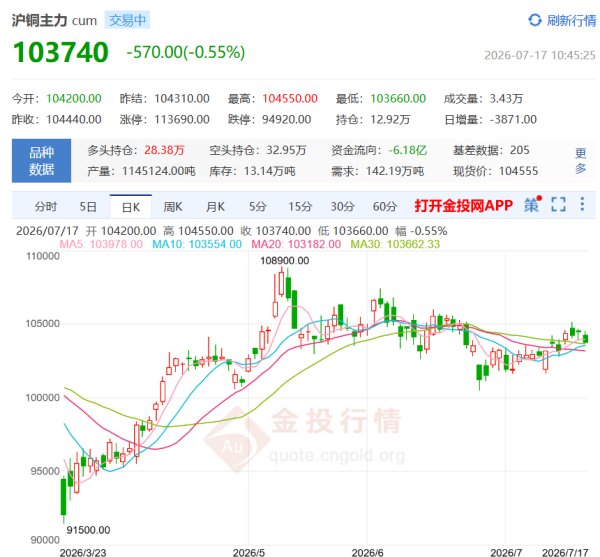Click the 交易中 trading status badge
This screenshot has width=600, height=557.
(x=127, y=20)
